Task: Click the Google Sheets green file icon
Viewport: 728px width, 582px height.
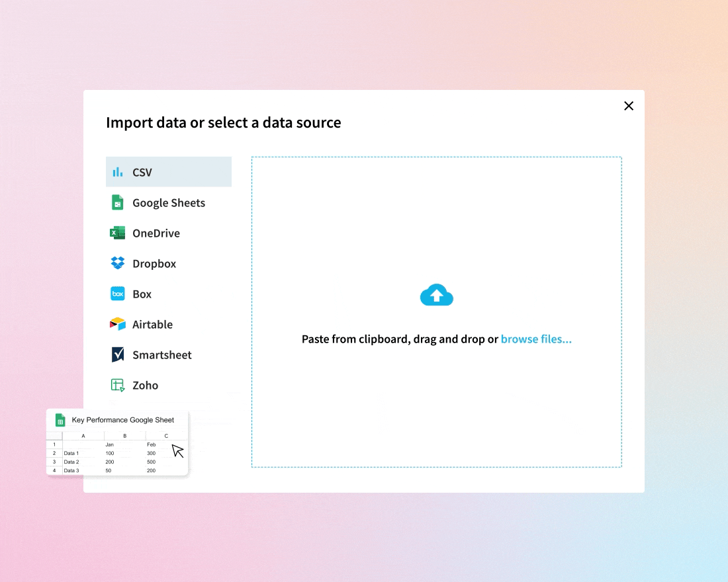Action: (x=117, y=202)
